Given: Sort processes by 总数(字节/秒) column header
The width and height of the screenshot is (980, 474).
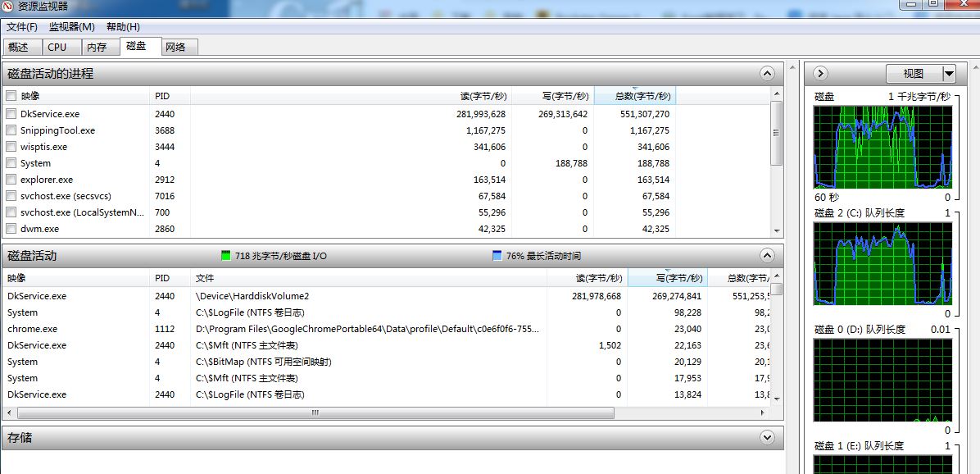Looking at the screenshot, I should click(x=642, y=96).
